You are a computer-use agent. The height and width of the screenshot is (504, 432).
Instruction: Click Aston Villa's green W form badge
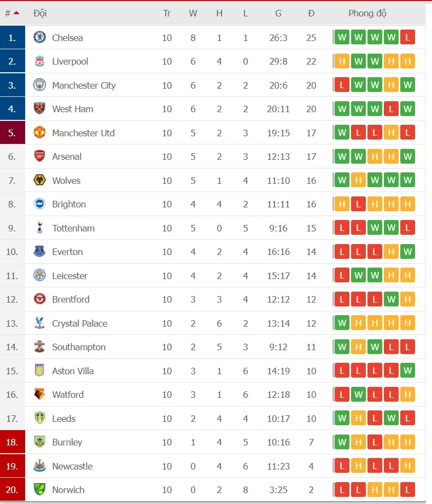point(407,371)
